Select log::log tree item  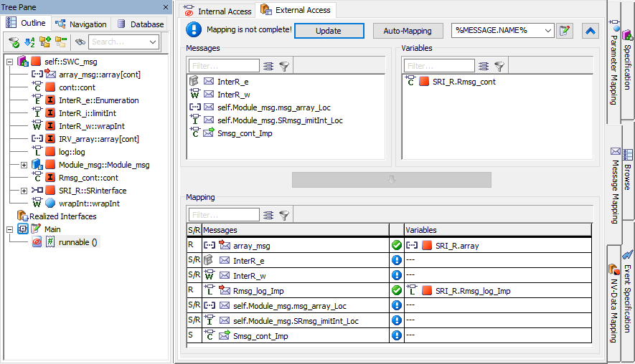[x=72, y=152]
